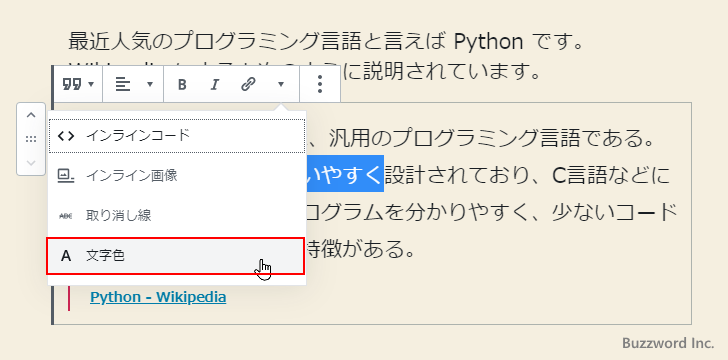Image resolution: width=728 pixels, height=360 pixels.
Task: Click the block drag handle dots
Action: 31,139
